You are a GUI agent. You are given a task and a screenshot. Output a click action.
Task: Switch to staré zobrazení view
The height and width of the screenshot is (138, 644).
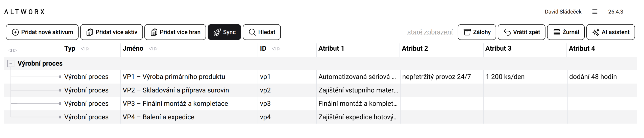pyautogui.click(x=430, y=32)
